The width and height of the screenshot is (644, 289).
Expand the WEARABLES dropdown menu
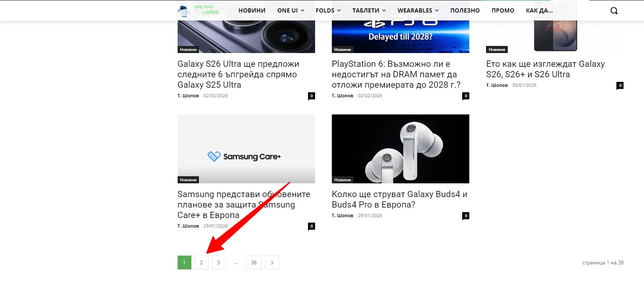[418, 10]
